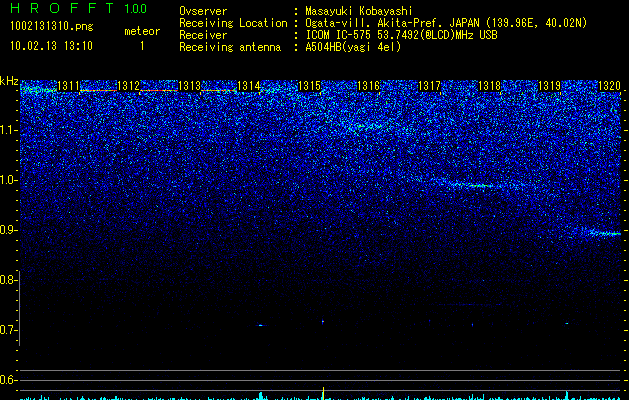Click the 0.8 frequency axis label
The width and height of the screenshot is (629, 400).
pos(7,280)
